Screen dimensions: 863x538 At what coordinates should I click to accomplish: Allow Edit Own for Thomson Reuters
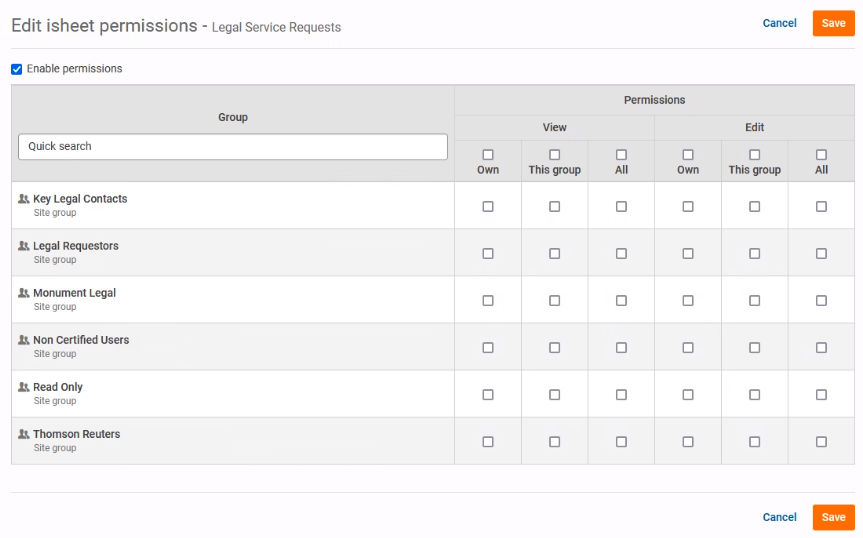tap(687, 442)
